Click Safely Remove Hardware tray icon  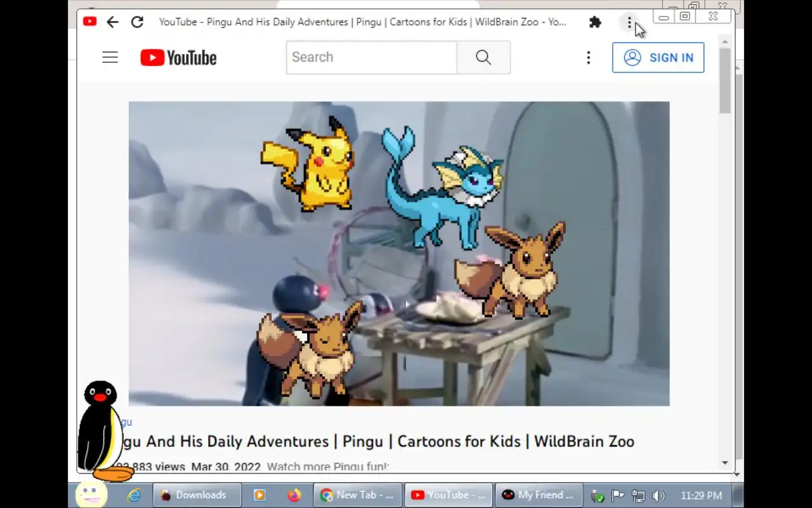(597, 496)
